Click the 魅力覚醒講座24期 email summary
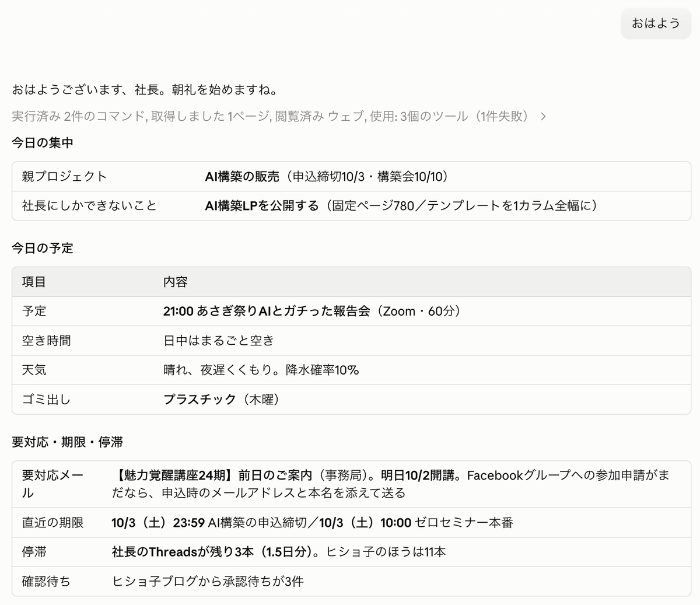The height and width of the screenshot is (605, 700). [x=391, y=484]
